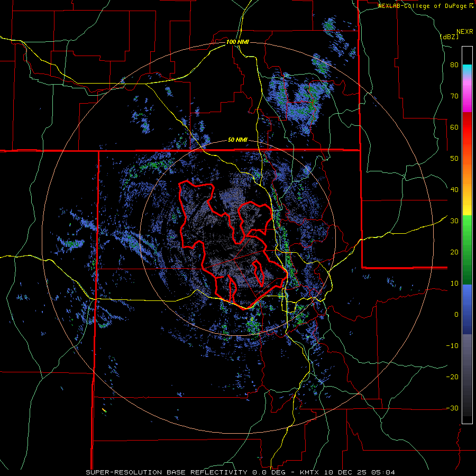Click the -10 dBZ scale value

pos(452,346)
